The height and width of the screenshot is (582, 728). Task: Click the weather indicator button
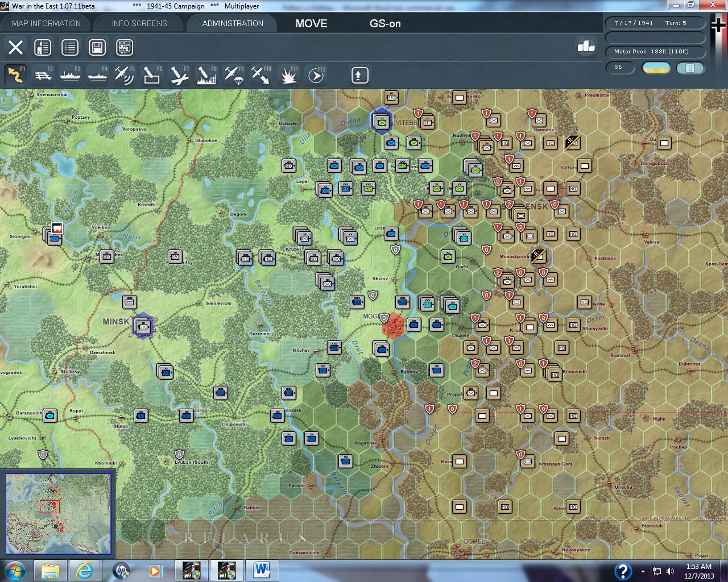pyautogui.click(x=656, y=68)
